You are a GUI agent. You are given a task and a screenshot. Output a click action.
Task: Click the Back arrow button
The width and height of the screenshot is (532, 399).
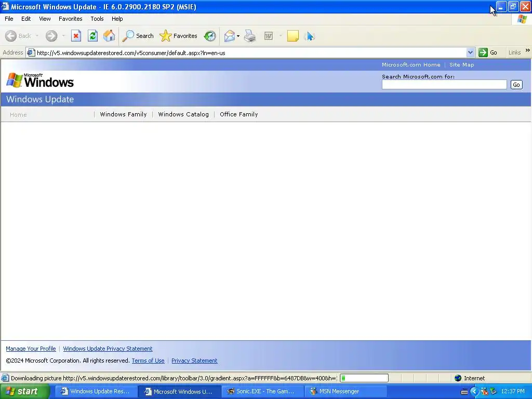[18, 36]
